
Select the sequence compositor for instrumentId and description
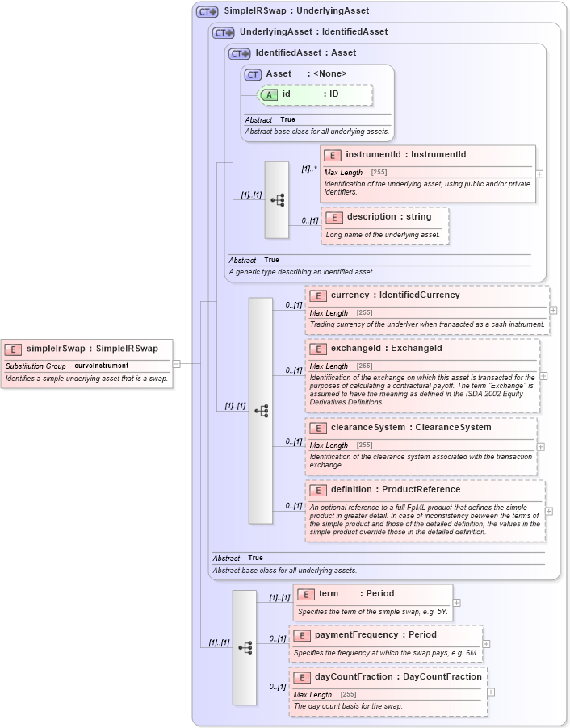pos(277,200)
